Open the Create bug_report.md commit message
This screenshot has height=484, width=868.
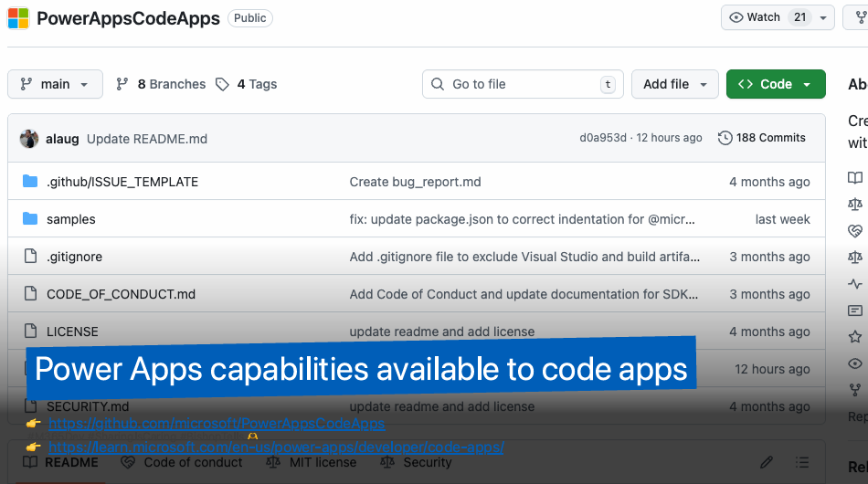415,182
